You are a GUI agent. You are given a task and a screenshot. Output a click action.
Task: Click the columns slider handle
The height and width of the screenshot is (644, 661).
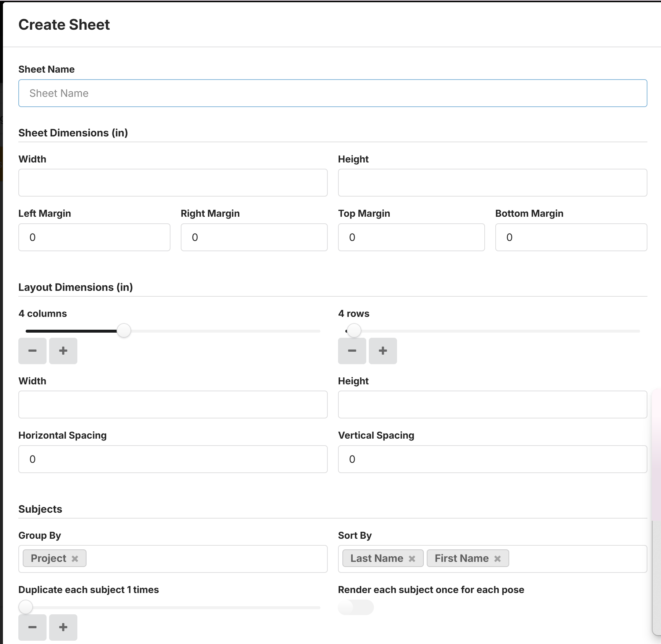click(x=124, y=331)
